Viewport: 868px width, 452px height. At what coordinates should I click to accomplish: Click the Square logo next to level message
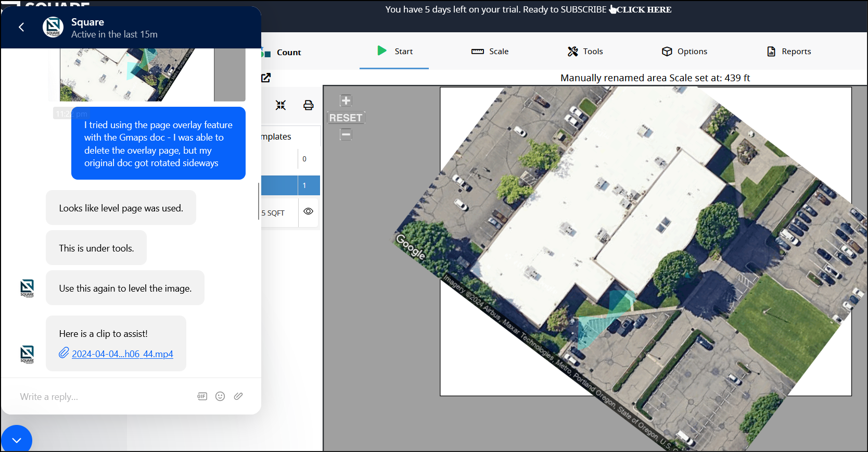click(27, 288)
